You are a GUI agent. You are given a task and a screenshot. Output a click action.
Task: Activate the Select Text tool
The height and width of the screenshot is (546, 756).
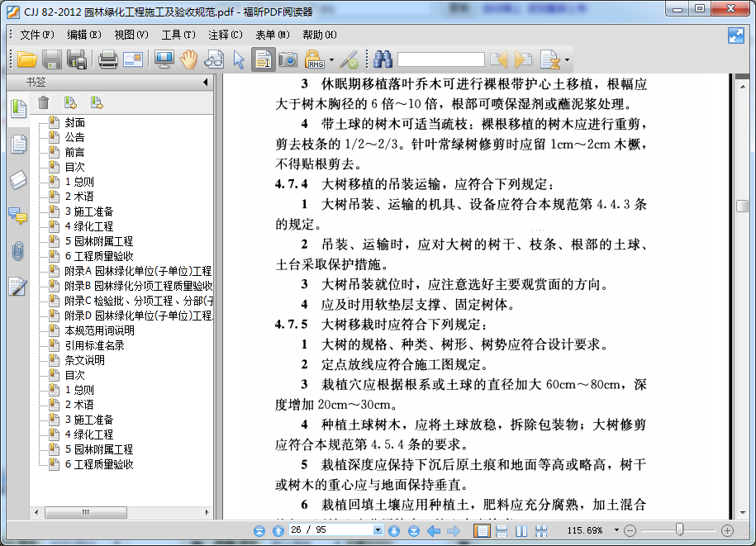tap(264, 59)
